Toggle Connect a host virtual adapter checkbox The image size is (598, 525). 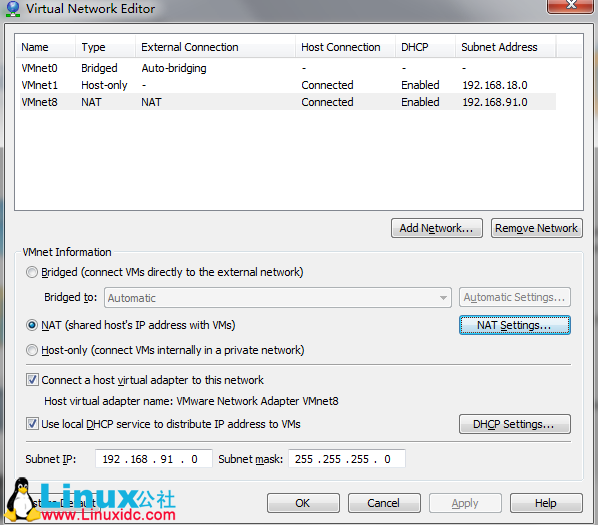click(32, 380)
